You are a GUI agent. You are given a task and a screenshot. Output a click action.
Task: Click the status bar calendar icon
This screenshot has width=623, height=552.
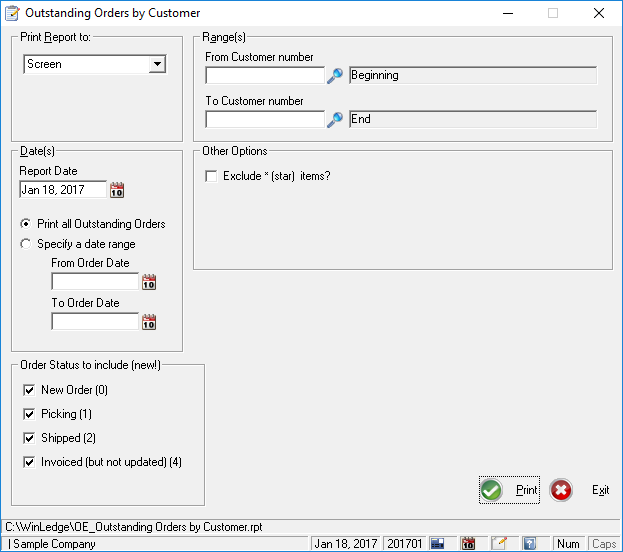(x=468, y=544)
